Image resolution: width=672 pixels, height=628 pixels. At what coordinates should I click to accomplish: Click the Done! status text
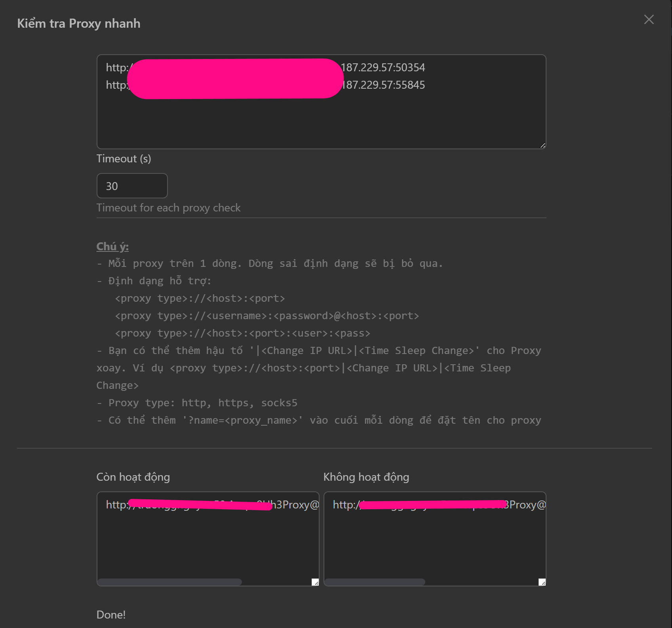(111, 615)
